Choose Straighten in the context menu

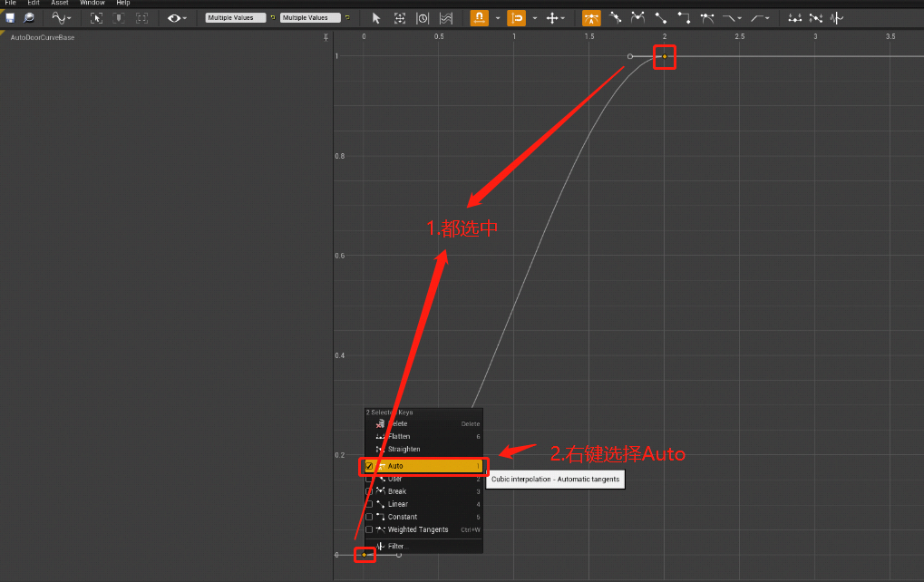click(x=423, y=449)
